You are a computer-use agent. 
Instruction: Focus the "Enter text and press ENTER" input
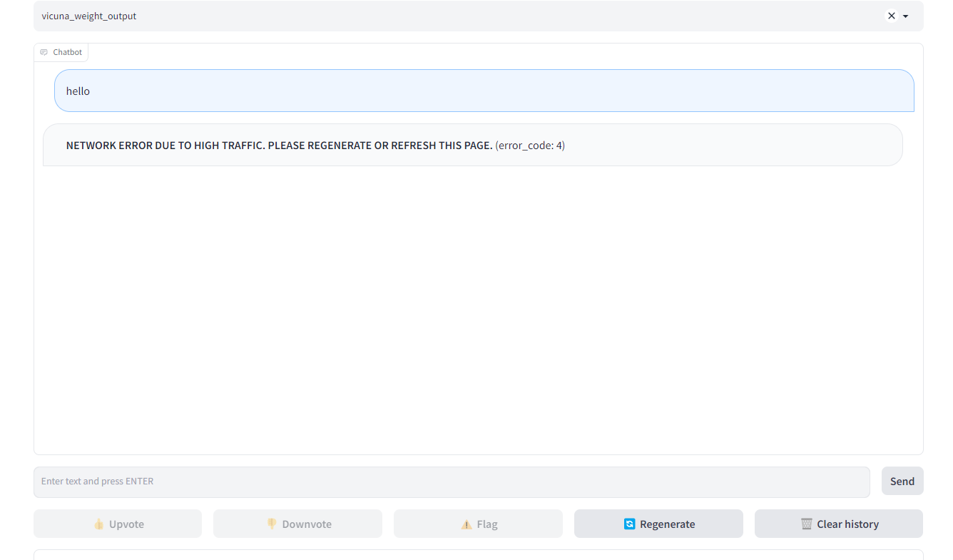click(x=452, y=482)
